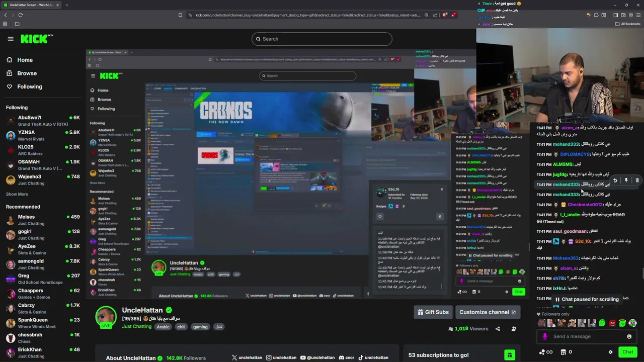The height and width of the screenshot is (362, 644).
Task: Open Greg recommended channel
Action: coord(43,279)
